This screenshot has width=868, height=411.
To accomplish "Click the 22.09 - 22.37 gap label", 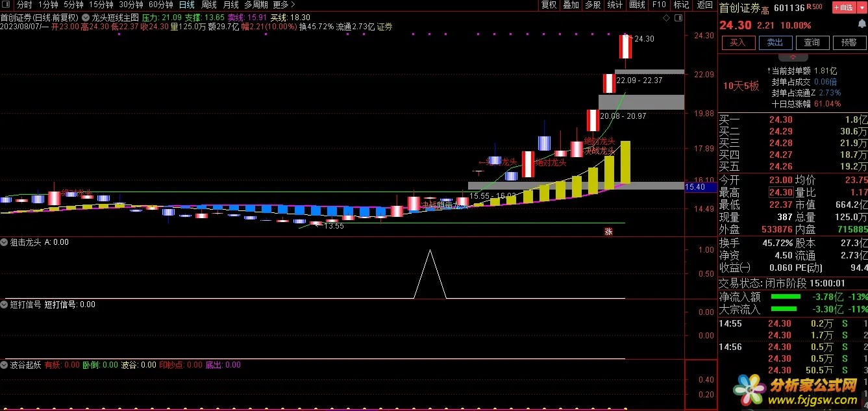I will (639, 81).
